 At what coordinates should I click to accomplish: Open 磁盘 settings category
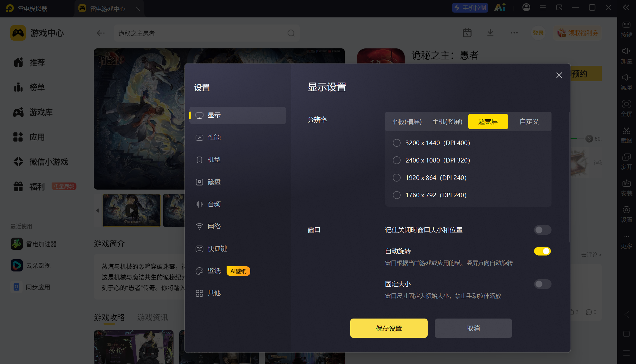click(238, 182)
